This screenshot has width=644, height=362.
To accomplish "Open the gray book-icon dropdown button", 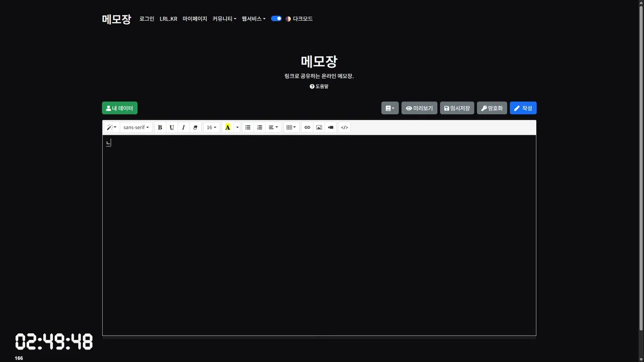I will tap(390, 108).
